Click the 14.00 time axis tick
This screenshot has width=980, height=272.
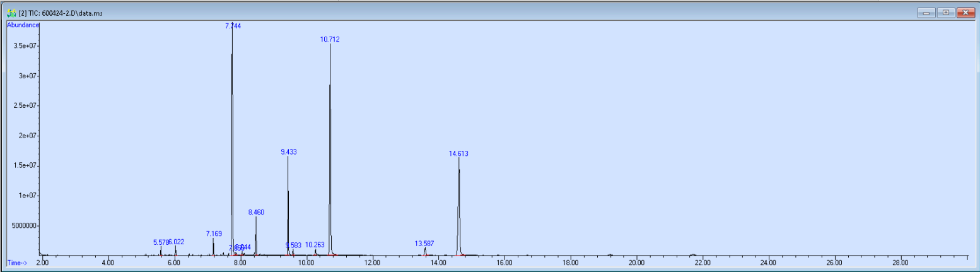[438, 262]
